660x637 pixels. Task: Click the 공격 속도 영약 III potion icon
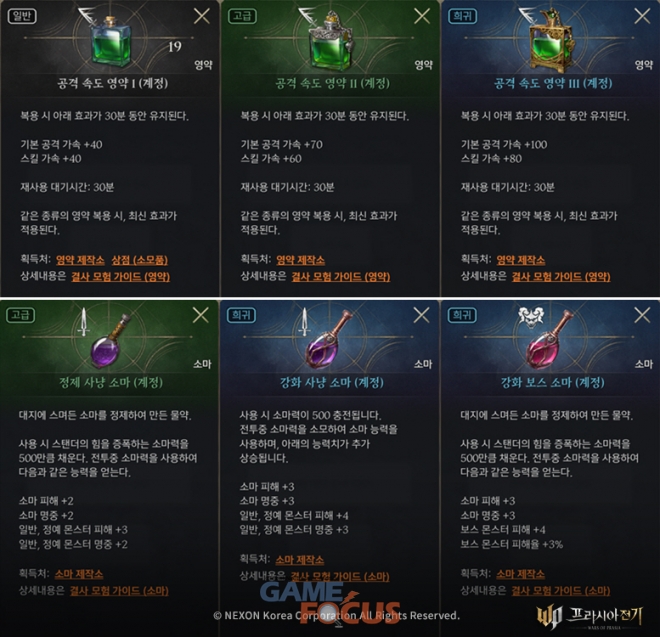[x=551, y=42]
